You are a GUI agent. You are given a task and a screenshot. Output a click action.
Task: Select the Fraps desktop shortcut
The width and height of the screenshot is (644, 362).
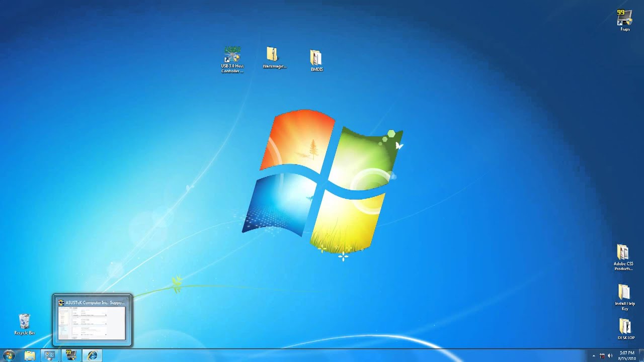tap(624, 20)
